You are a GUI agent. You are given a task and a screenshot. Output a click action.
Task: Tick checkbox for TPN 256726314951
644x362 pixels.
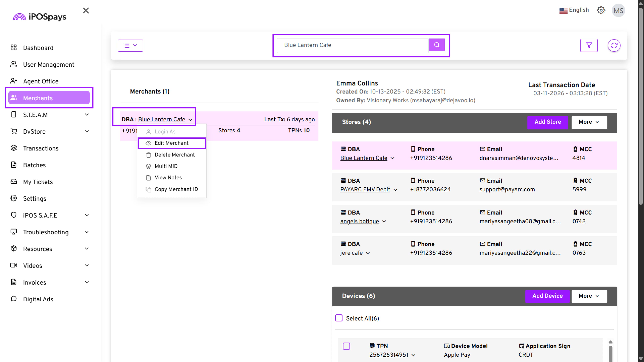tap(346, 346)
